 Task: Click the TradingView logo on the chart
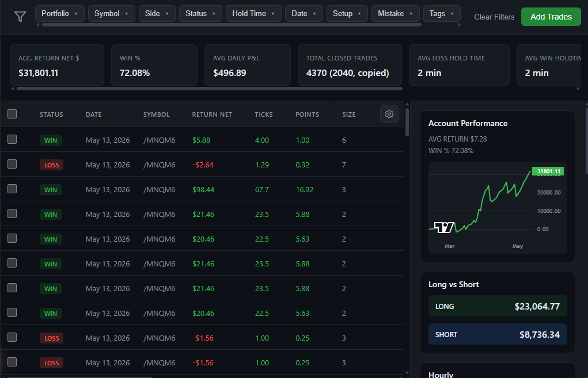[x=445, y=227]
